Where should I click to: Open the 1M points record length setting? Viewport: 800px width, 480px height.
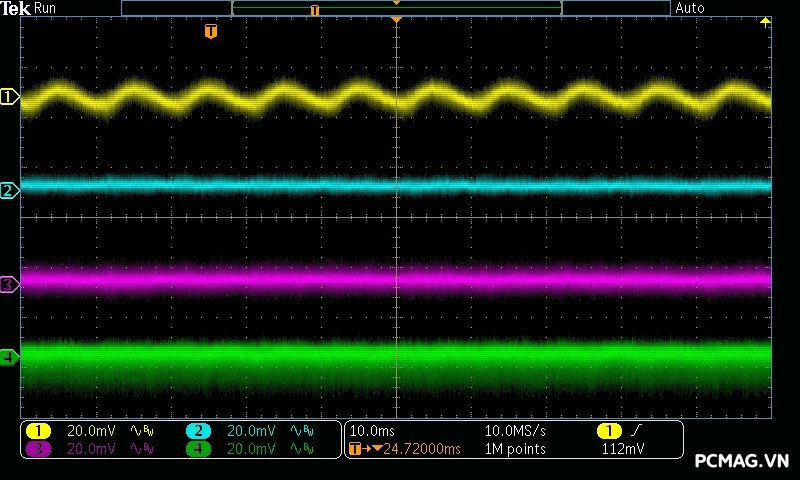click(515, 449)
